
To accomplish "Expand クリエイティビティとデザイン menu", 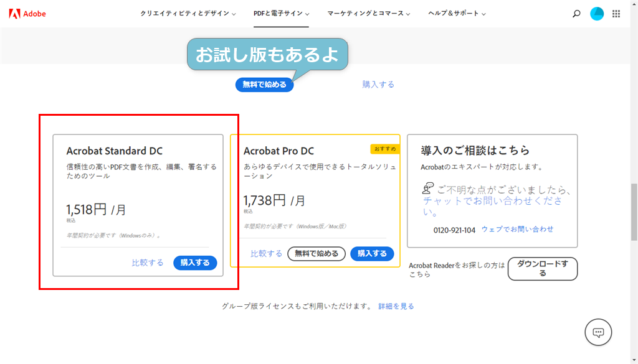I will (x=188, y=14).
